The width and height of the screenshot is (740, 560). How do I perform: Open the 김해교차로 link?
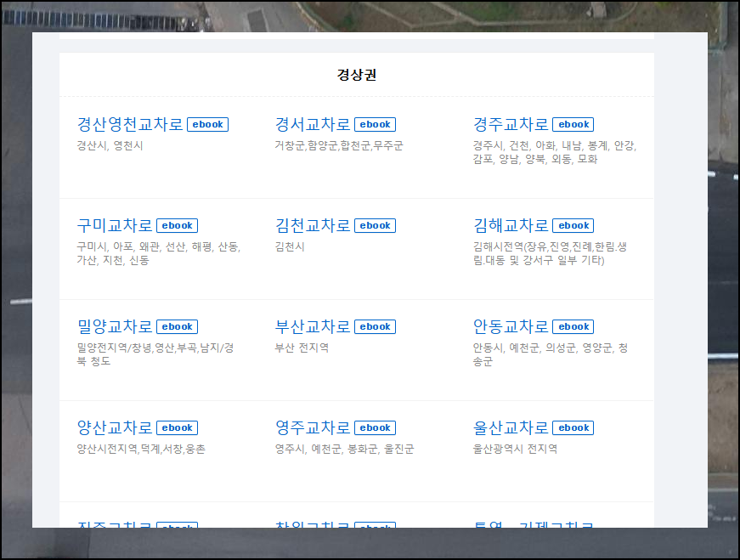pyautogui.click(x=511, y=226)
